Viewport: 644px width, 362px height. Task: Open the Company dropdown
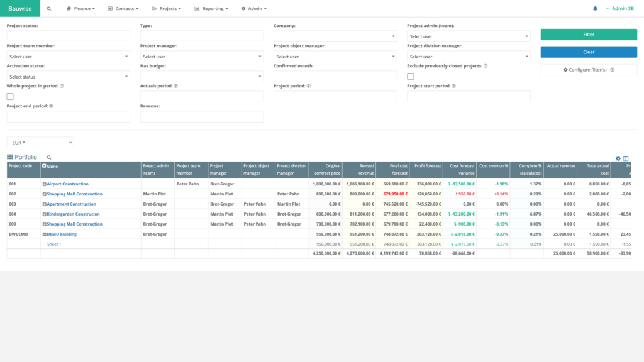click(335, 36)
